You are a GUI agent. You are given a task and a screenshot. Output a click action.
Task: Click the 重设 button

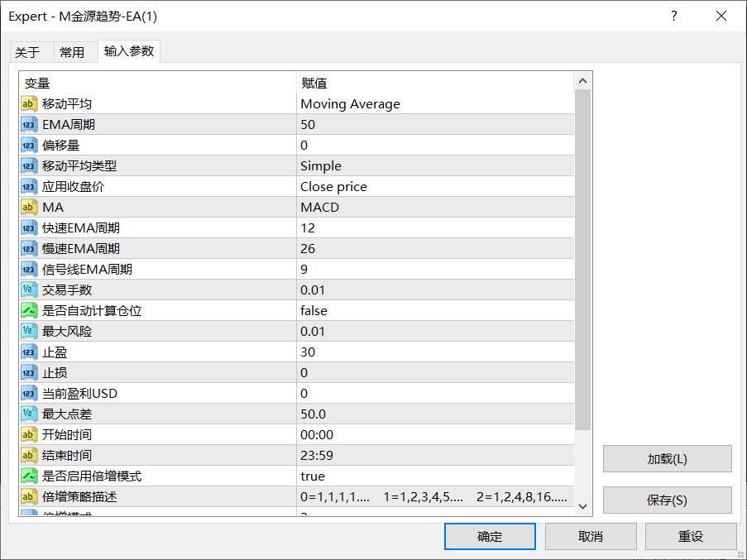point(691,536)
